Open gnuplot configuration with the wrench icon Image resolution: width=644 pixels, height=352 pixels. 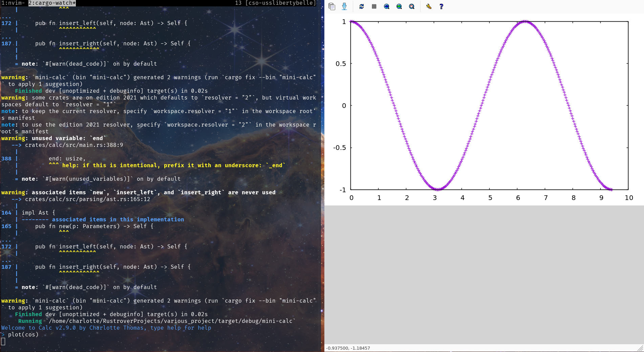[x=429, y=6]
